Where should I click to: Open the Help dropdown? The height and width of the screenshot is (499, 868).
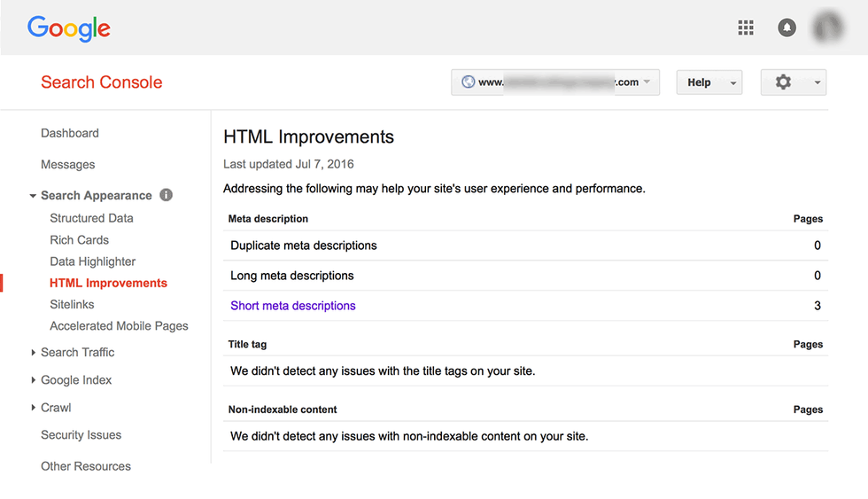click(x=709, y=82)
